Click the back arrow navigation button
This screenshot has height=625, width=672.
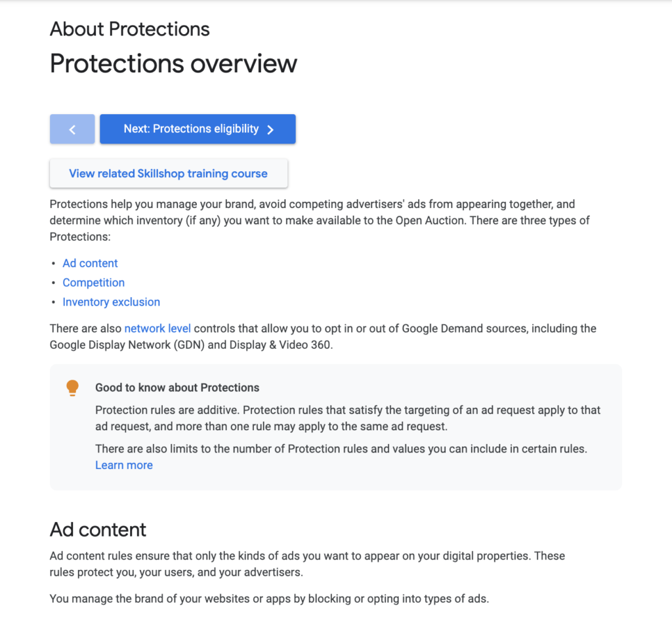pyautogui.click(x=72, y=129)
